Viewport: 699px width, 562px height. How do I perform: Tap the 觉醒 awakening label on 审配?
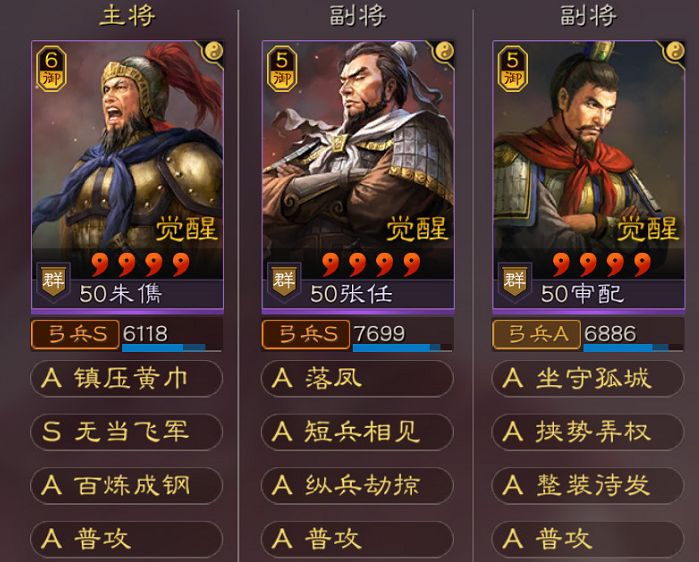[x=648, y=229]
